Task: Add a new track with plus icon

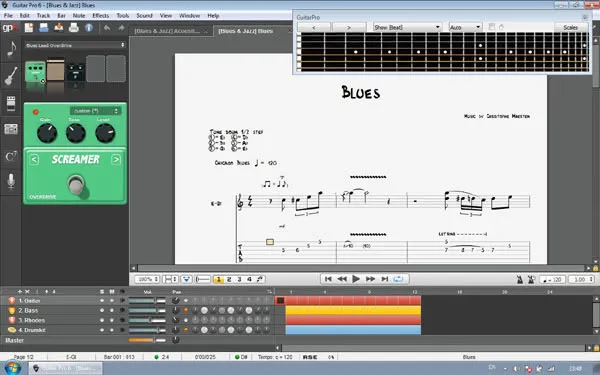Action: (20, 292)
